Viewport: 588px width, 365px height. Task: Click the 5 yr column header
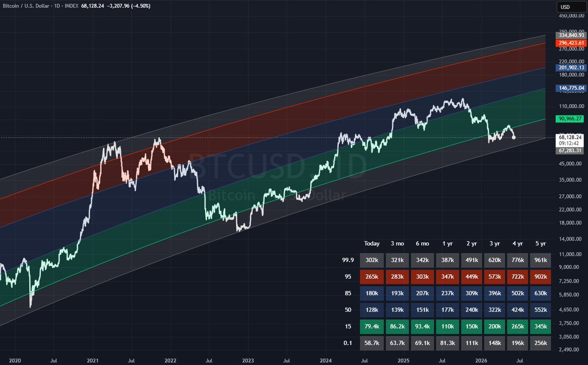539,243
